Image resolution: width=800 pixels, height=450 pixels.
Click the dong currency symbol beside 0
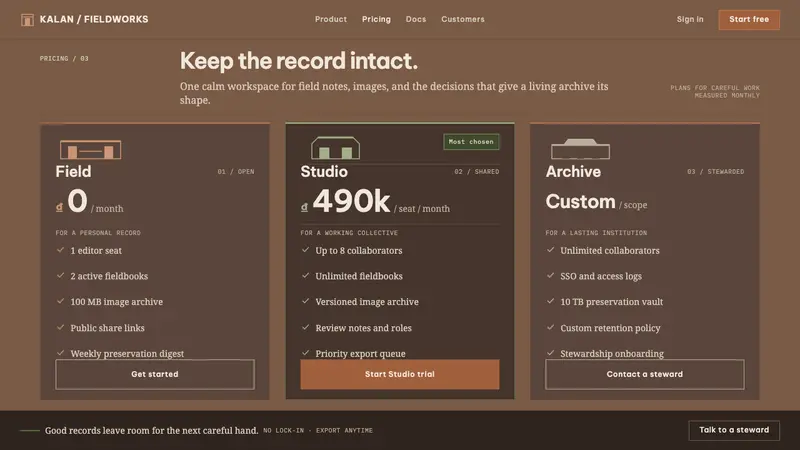pos(59,207)
